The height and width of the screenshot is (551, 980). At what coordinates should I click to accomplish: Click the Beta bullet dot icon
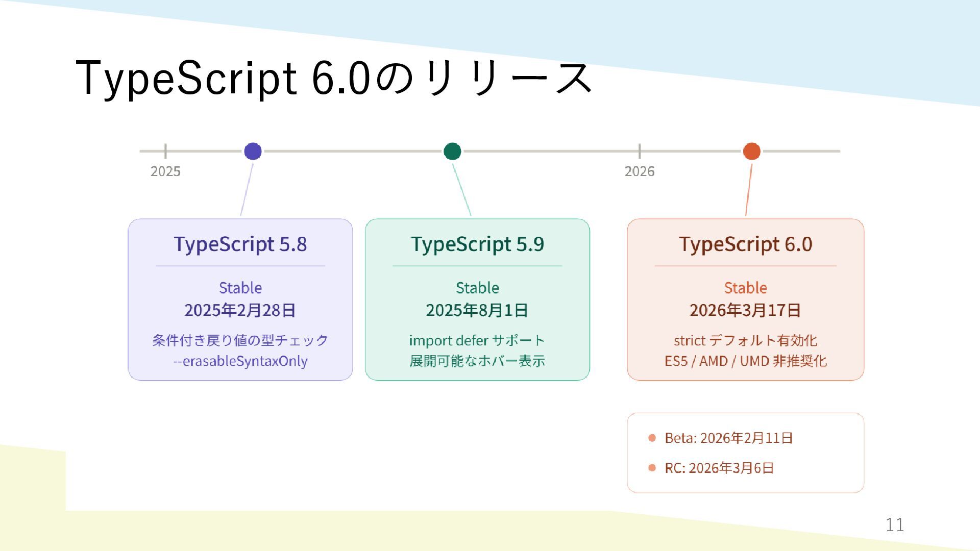pos(652,438)
